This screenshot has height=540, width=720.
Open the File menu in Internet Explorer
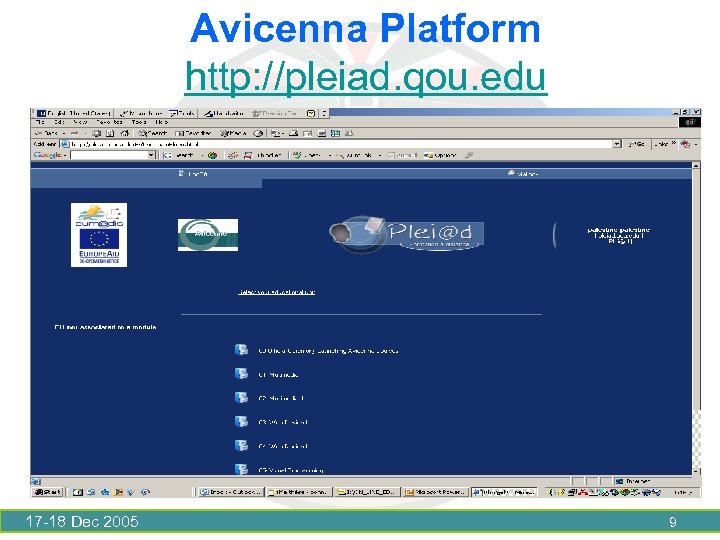40,122
